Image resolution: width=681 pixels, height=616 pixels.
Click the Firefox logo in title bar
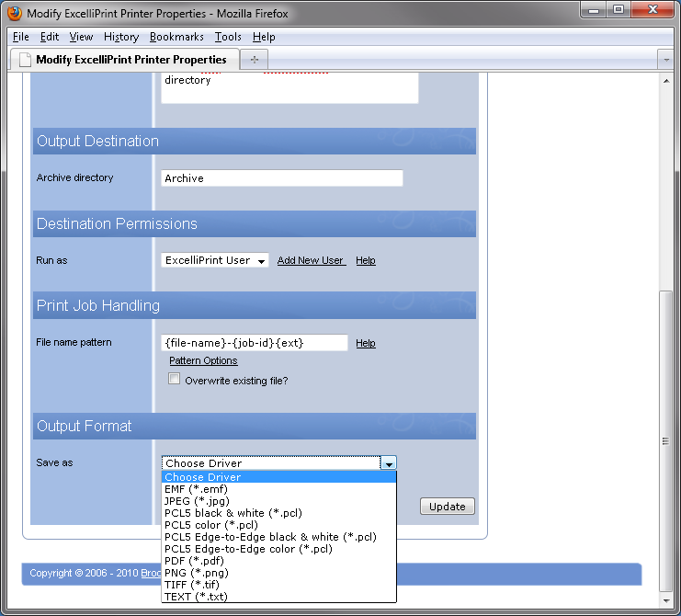click(x=15, y=13)
